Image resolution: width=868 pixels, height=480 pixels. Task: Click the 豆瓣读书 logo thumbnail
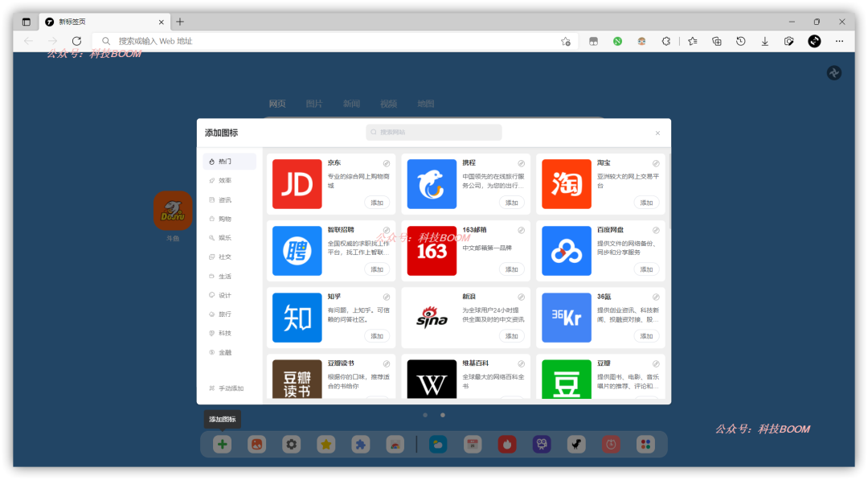point(297,379)
